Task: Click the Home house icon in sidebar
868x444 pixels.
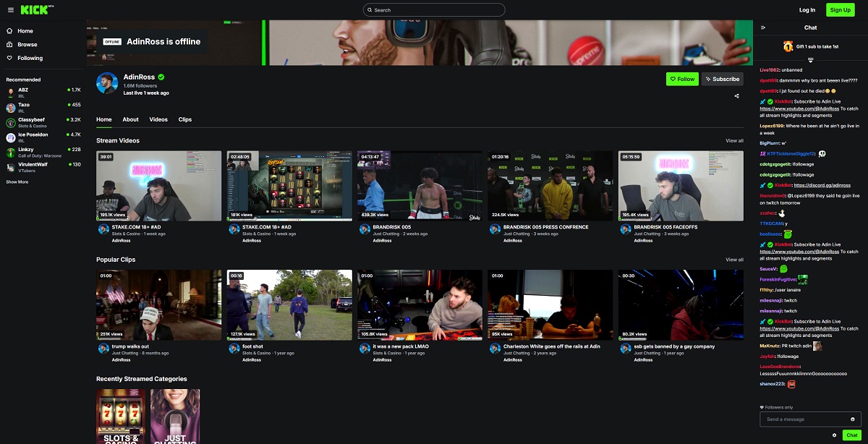Action: click(9, 31)
